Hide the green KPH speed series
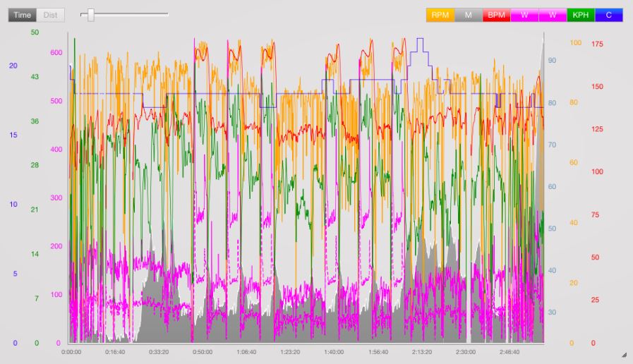Viewport: 633px width, 364px height. click(581, 15)
